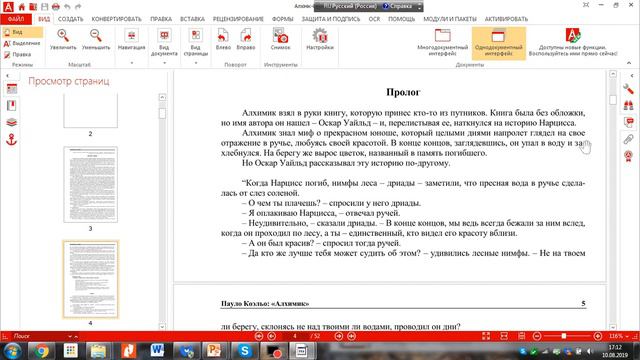640x360 pixels.
Task: Click the fit-width view icon in status bar
Action: coord(504,336)
